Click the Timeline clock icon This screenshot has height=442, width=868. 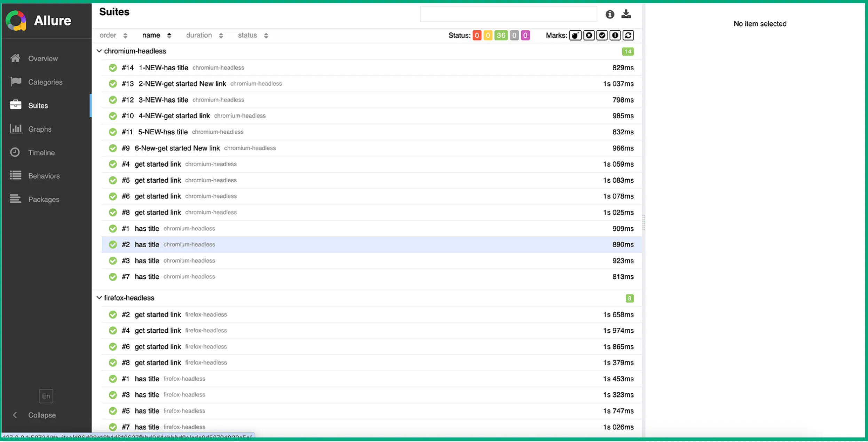15,152
